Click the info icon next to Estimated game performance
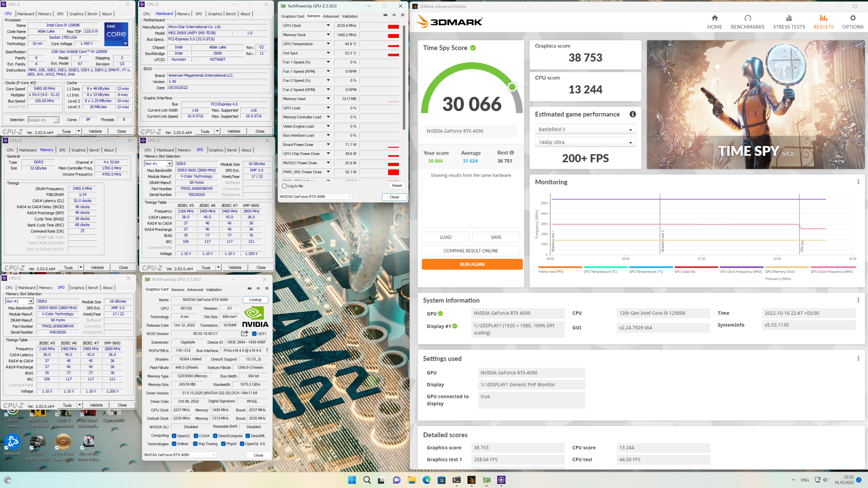Screen dimensions: 868x488 [x=632, y=114]
